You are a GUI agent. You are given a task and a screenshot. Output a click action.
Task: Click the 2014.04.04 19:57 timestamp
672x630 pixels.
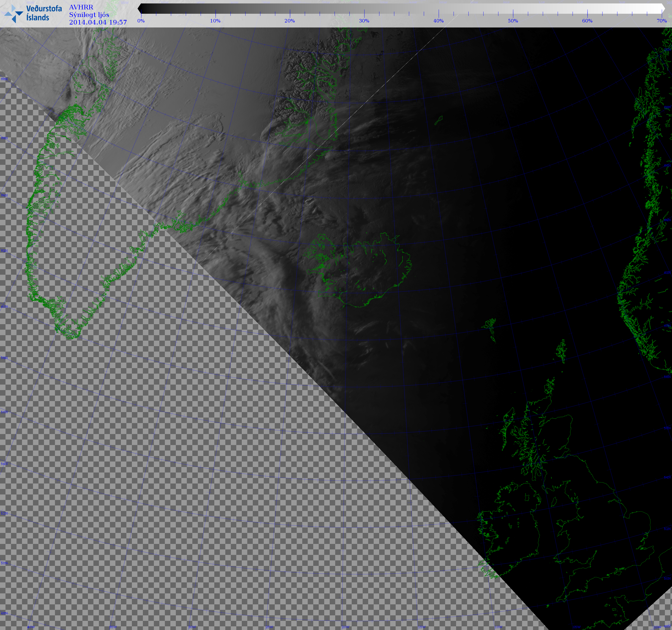coord(98,22)
